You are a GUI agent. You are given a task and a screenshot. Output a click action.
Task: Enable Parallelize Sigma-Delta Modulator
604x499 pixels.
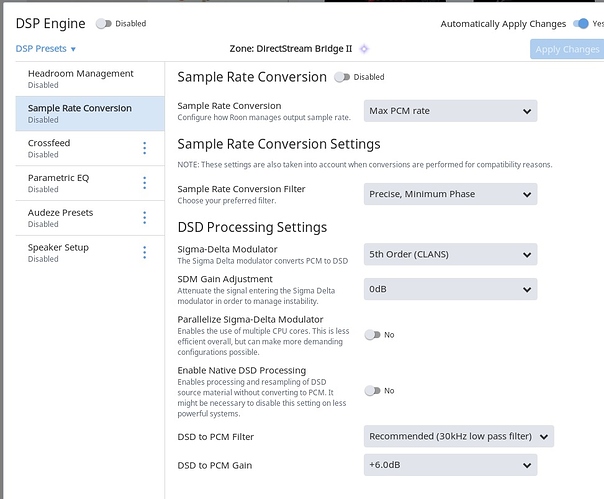[x=372, y=336]
